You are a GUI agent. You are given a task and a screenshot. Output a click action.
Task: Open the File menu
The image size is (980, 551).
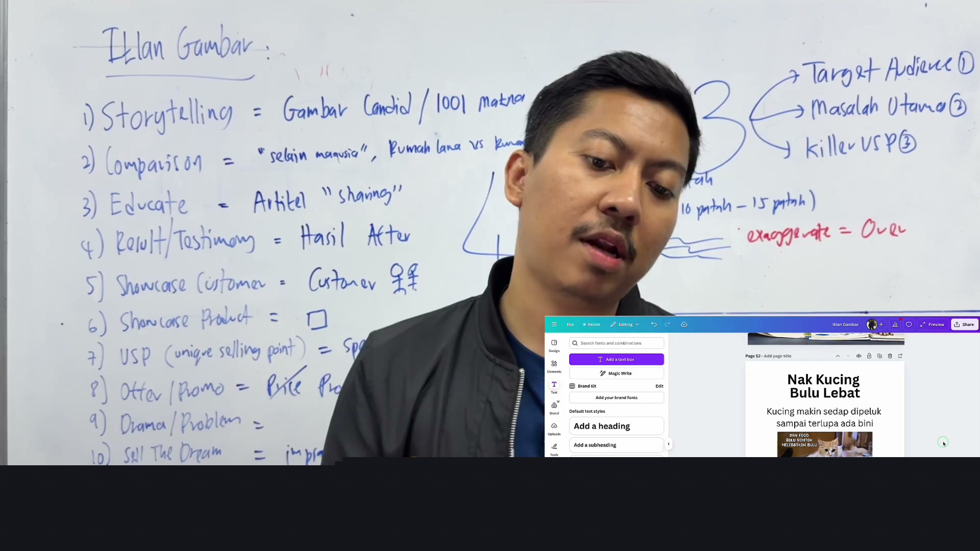pyautogui.click(x=570, y=324)
